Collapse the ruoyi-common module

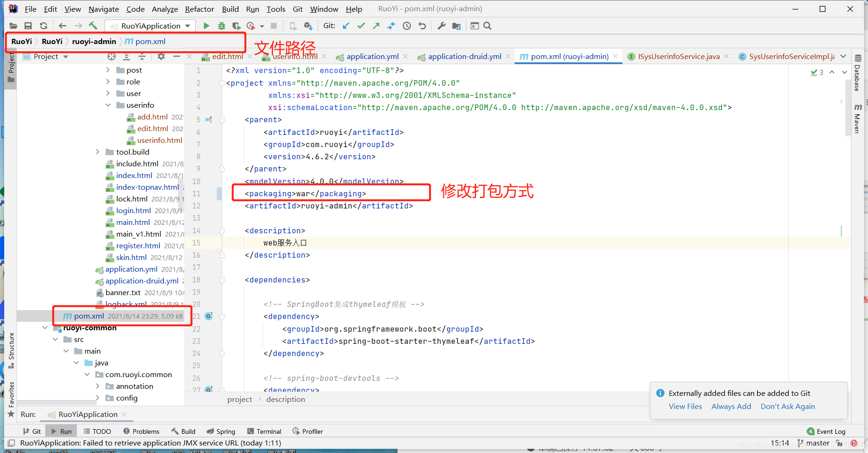(45, 327)
